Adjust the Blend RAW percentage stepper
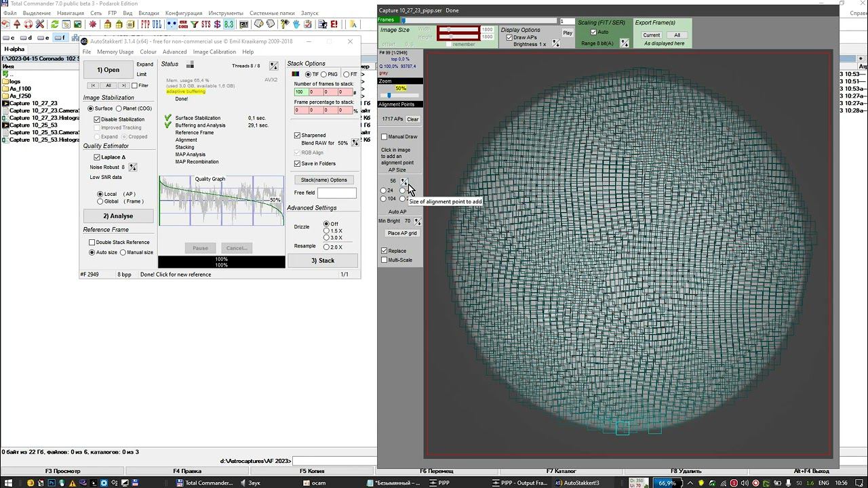 tap(355, 143)
